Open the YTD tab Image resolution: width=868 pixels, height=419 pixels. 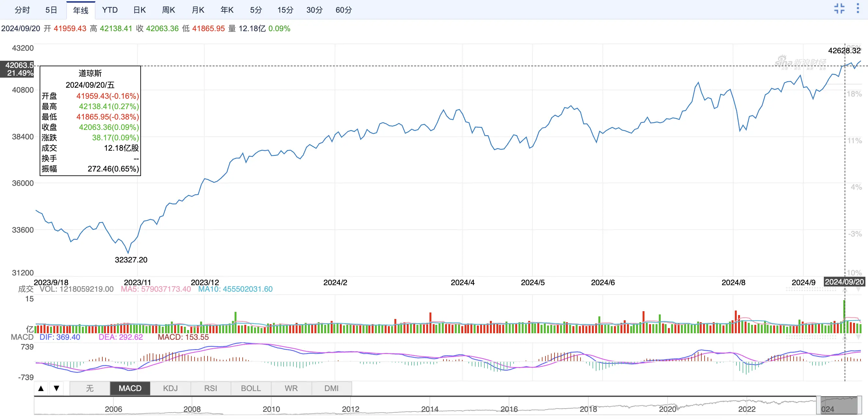(x=110, y=10)
